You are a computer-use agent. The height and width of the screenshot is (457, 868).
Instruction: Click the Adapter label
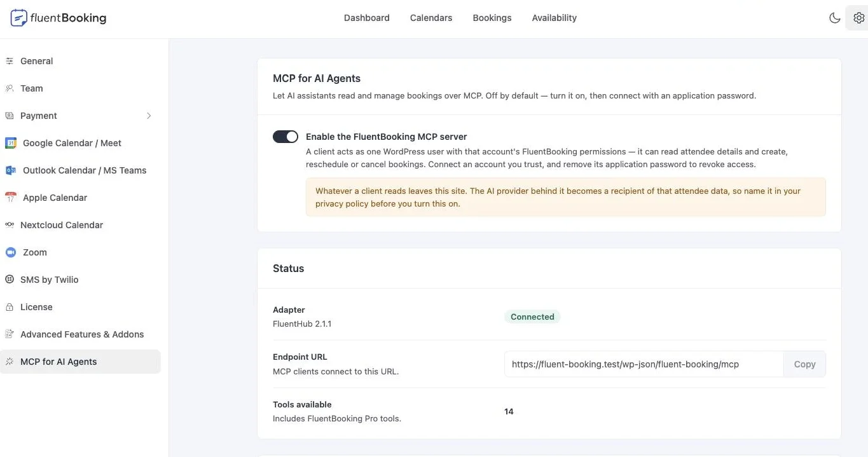(x=289, y=310)
